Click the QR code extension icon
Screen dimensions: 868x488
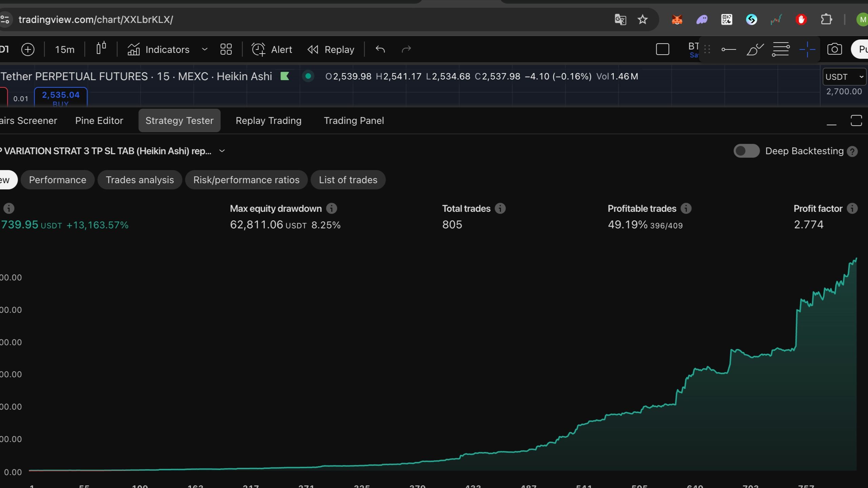tap(727, 20)
